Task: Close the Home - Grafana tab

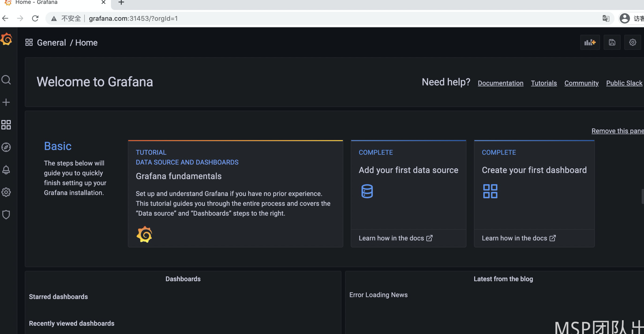Action: coord(103,2)
